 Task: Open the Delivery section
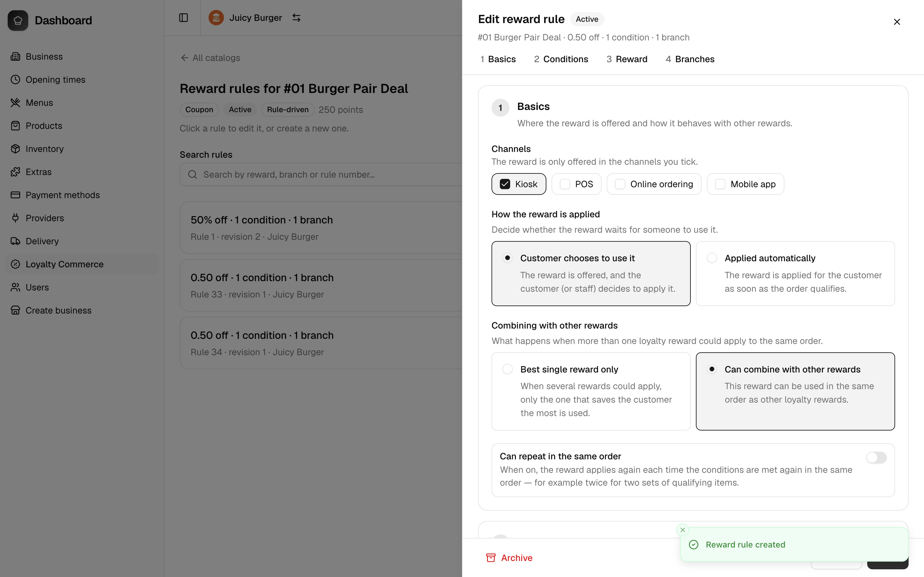82,241
